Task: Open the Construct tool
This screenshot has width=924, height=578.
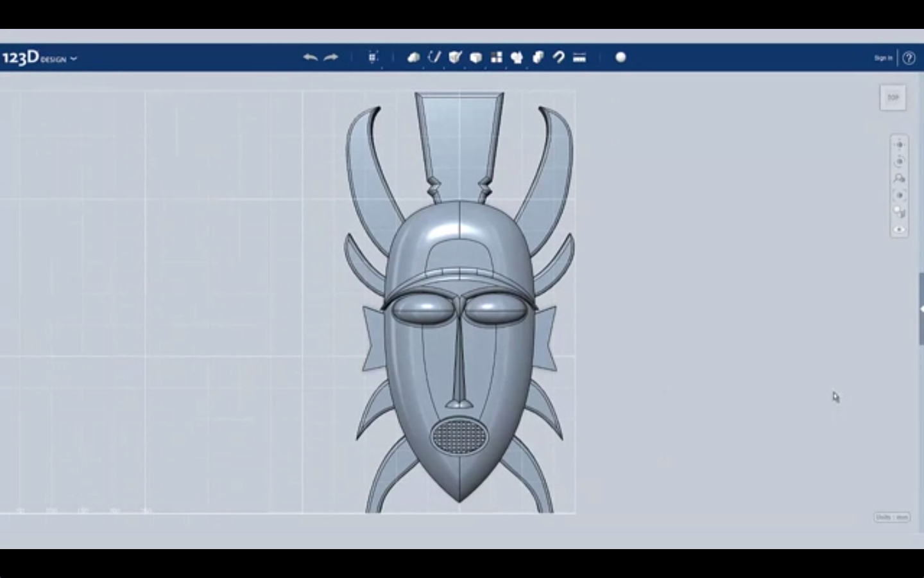Action: point(455,57)
